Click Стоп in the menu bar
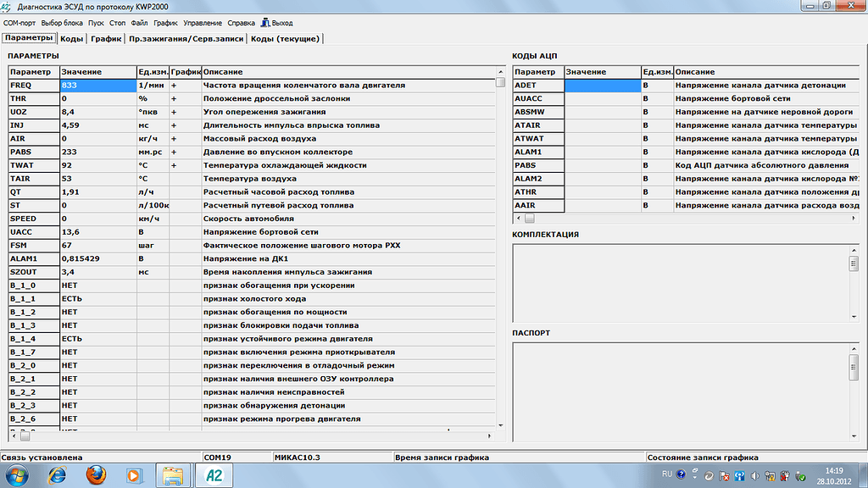This screenshot has height=488, width=868. click(118, 23)
